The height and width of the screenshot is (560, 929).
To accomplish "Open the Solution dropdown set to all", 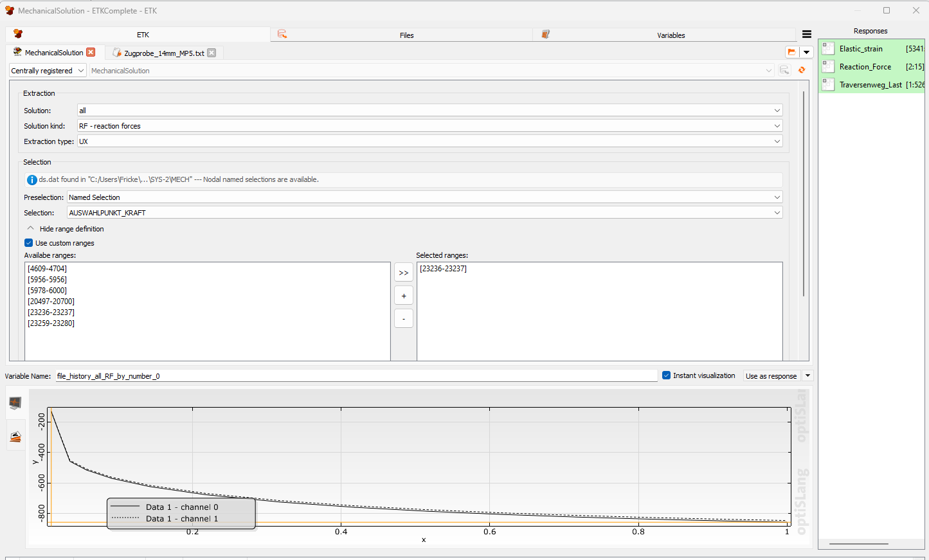I will [x=429, y=111].
